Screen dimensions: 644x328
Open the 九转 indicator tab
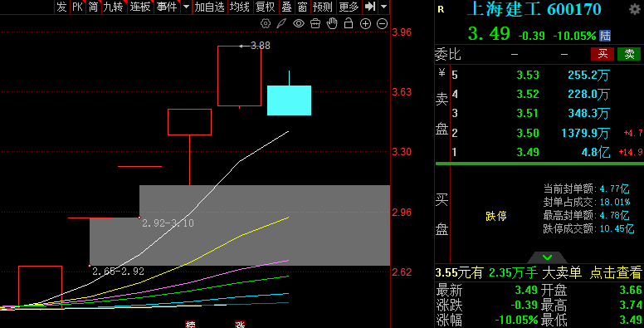coord(113,7)
